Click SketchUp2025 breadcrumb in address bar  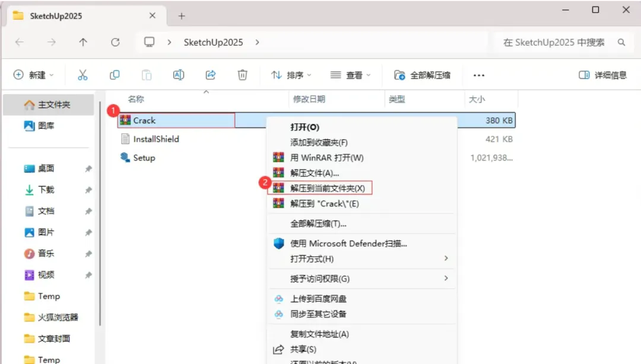point(213,42)
